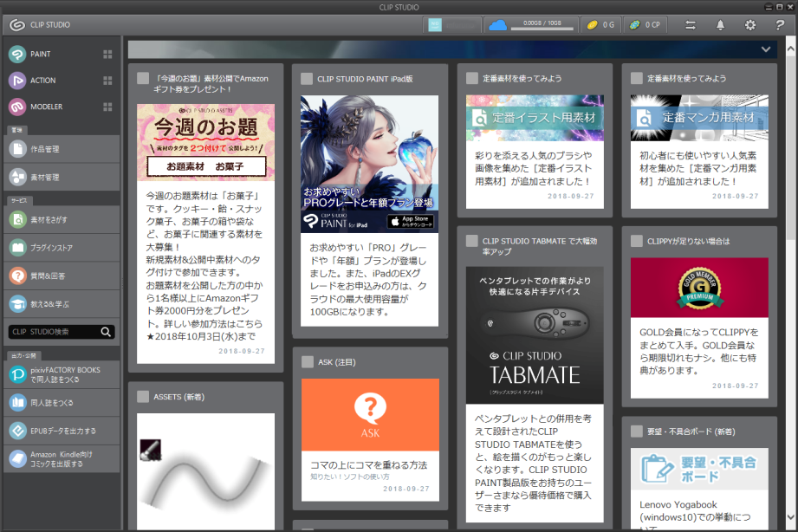Click the App Store download badge
Image resolution: width=798 pixels, height=532 pixels.
(412, 222)
